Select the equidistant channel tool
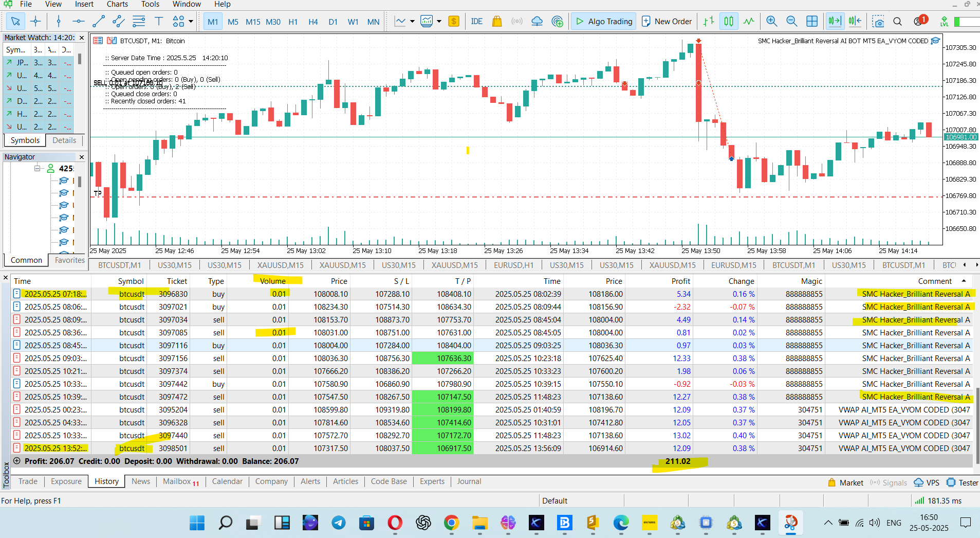 click(x=118, y=22)
